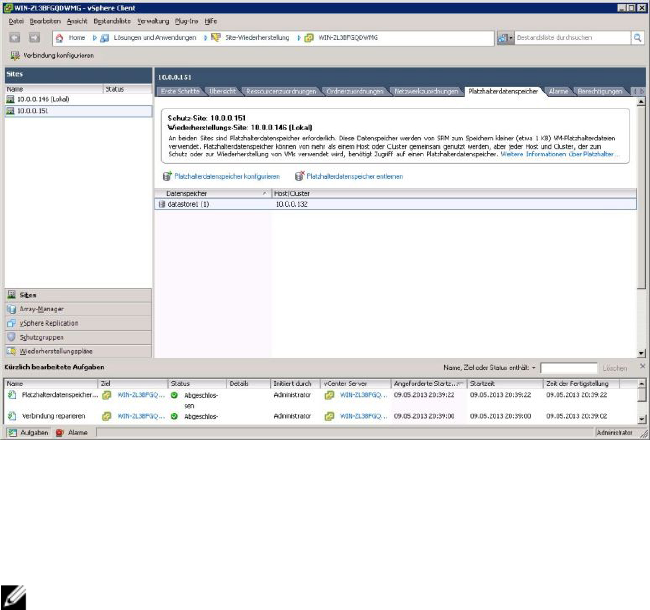
Task: Switch to Ressourcenzuordnungen tab
Action: tap(281, 91)
